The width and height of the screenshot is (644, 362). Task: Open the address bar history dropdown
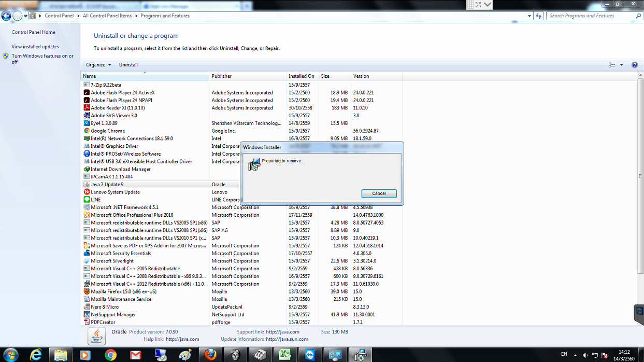529,16
